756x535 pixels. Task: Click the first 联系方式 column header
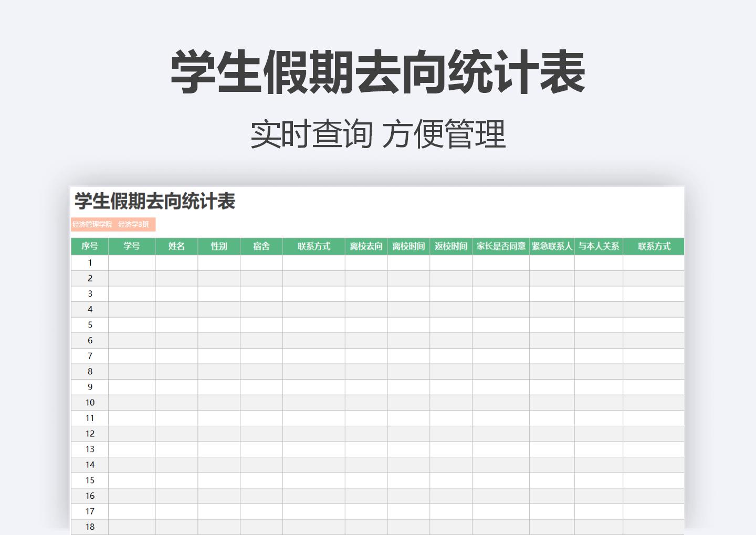(x=313, y=245)
